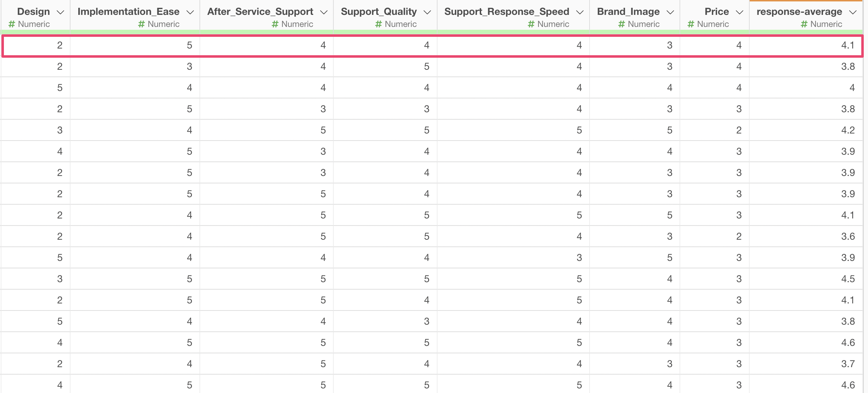Select the response-average column header name
The image size is (868, 393).
pyautogui.click(x=799, y=12)
